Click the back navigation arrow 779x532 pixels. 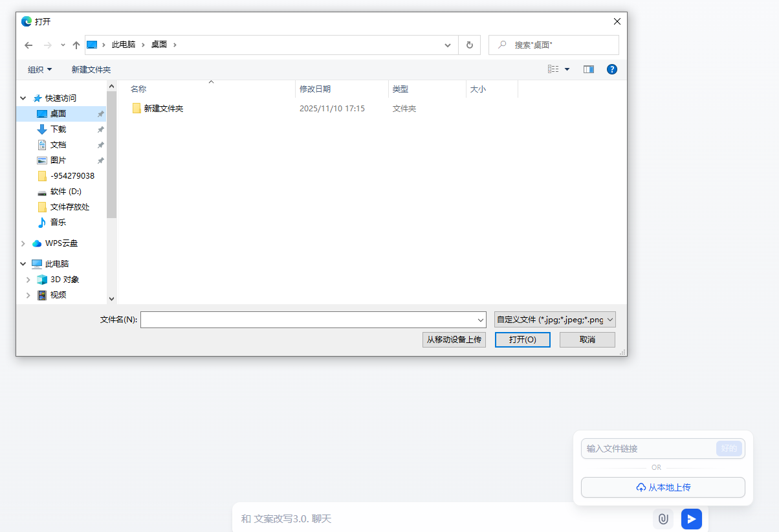28,45
